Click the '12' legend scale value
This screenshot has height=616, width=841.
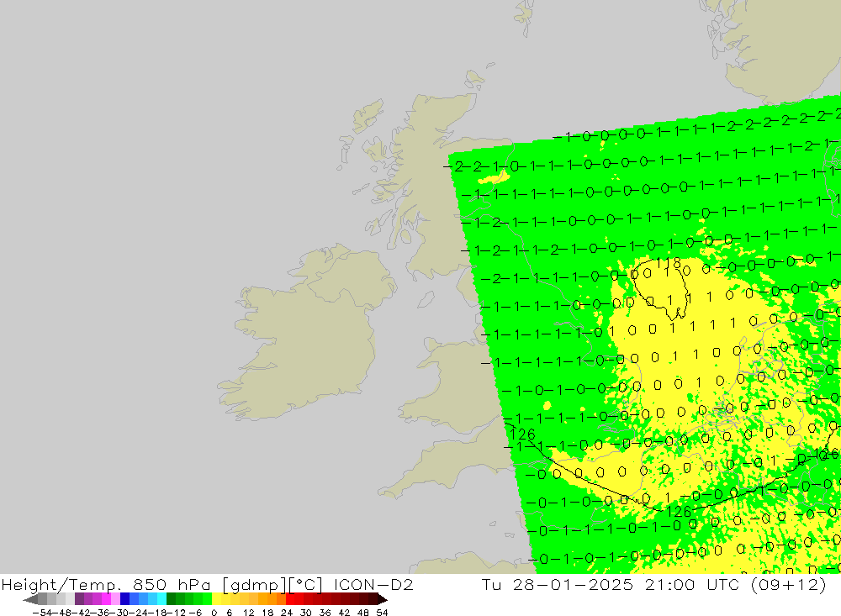pos(248,613)
